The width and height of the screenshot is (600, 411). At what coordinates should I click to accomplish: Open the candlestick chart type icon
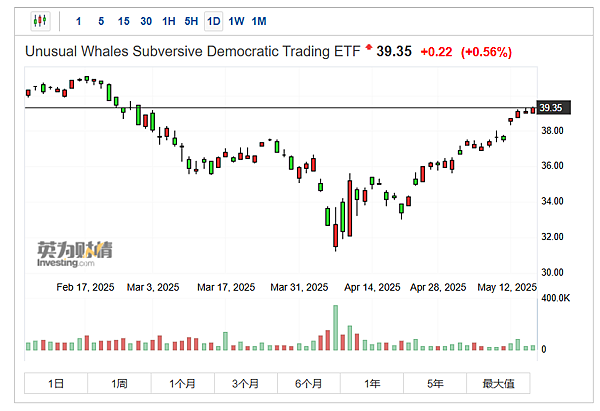[40, 21]
